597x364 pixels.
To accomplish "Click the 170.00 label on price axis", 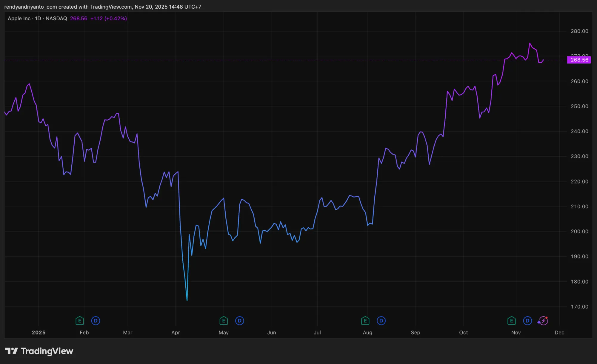I will pos(579,306).
